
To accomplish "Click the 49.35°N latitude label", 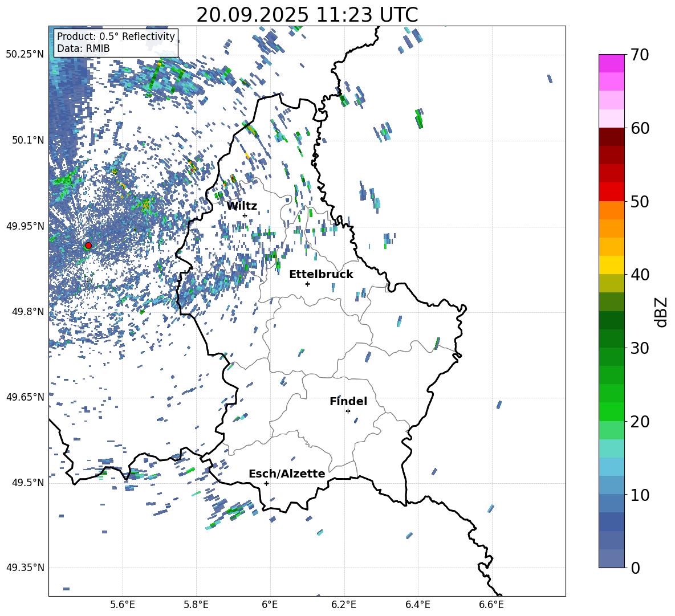I will coord(25,568).
